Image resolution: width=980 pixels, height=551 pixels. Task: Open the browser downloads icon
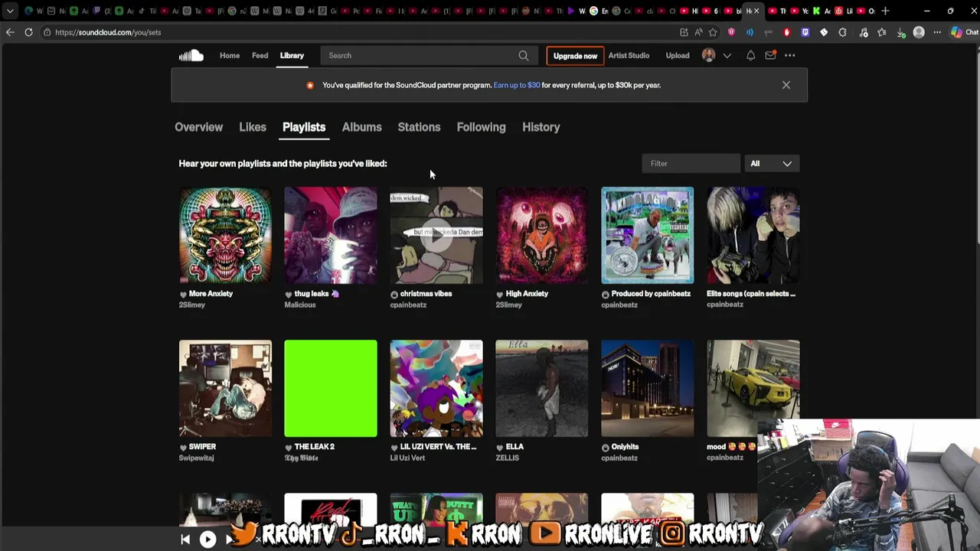[901, 32]
